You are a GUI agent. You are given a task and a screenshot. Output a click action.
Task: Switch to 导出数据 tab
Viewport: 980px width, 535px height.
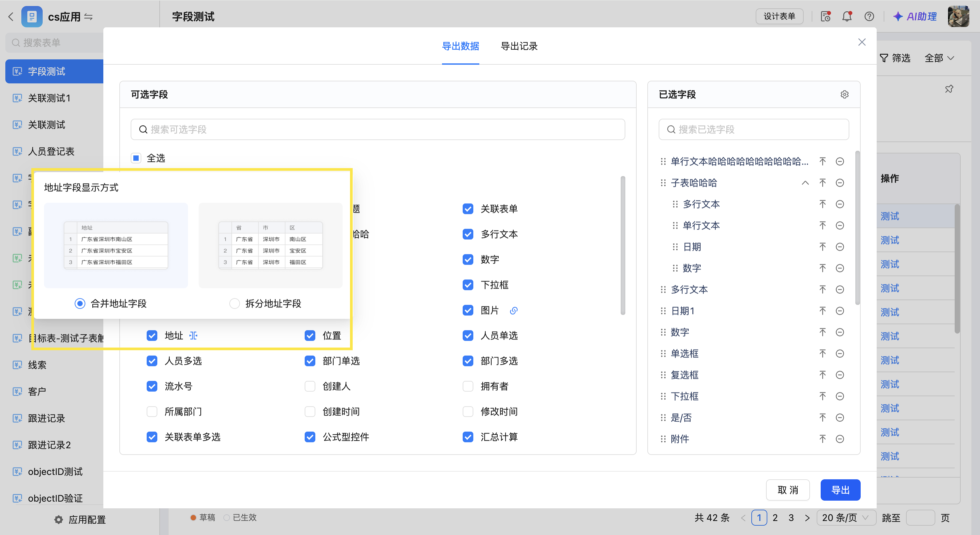point(460,46)
